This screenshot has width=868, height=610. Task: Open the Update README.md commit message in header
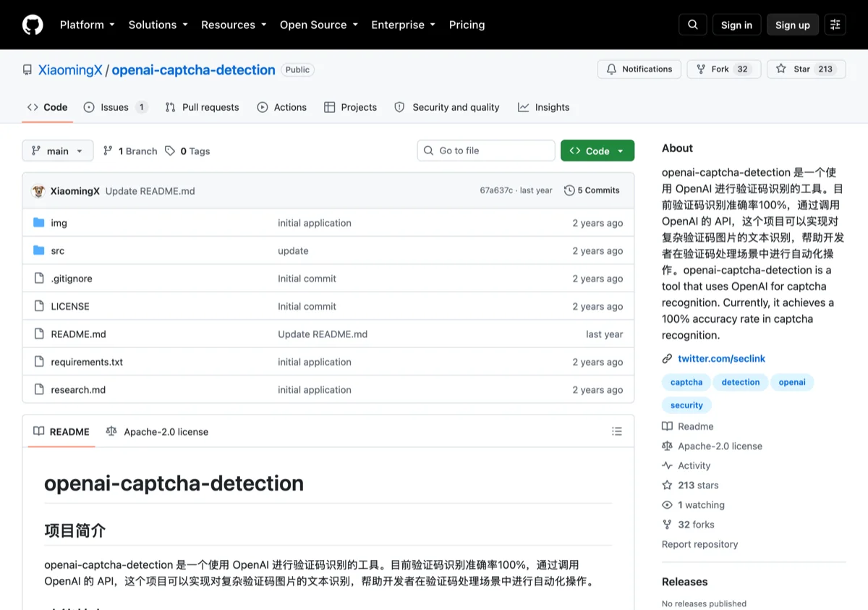pos(150,191)
